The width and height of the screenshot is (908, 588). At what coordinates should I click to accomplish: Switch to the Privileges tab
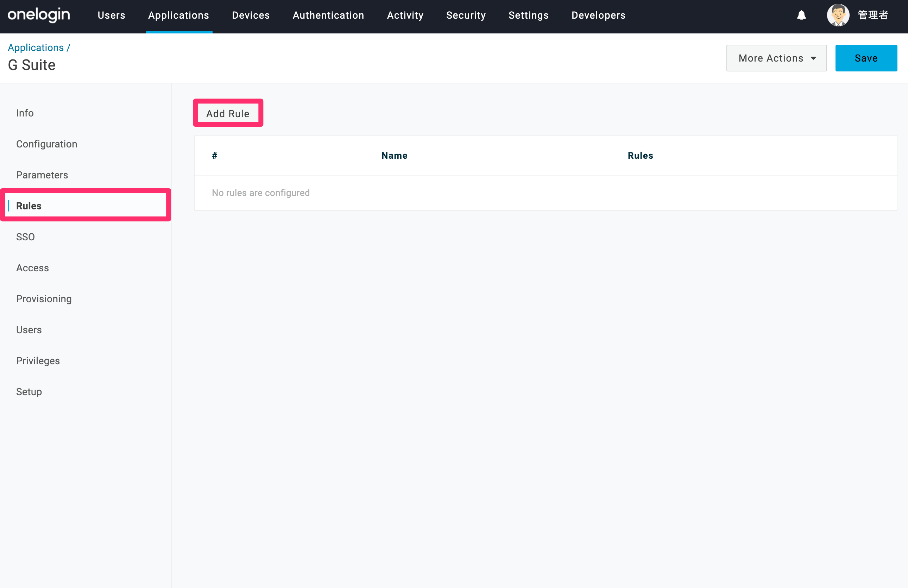click(x=38, y=361)
